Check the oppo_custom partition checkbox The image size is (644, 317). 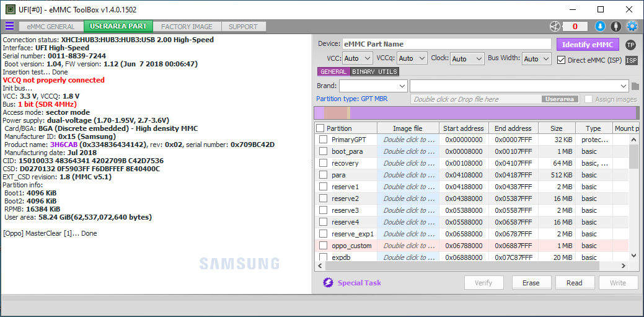[x=323, y=246]
